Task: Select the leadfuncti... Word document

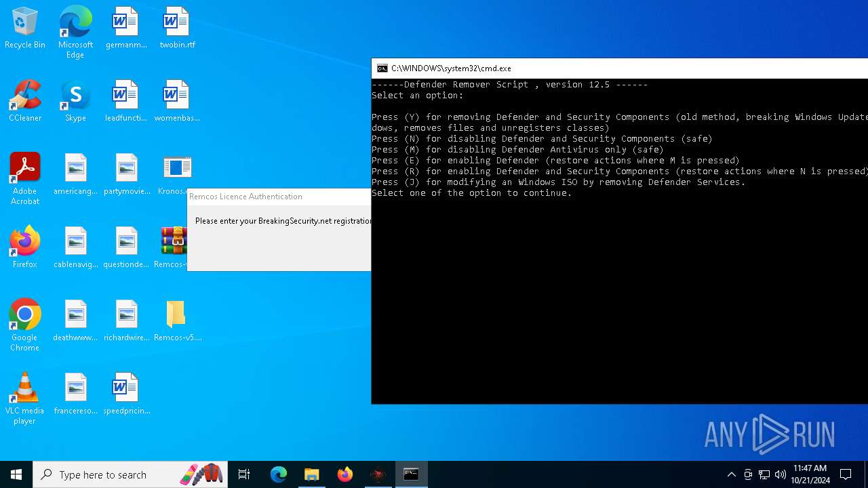Action: 126,102
